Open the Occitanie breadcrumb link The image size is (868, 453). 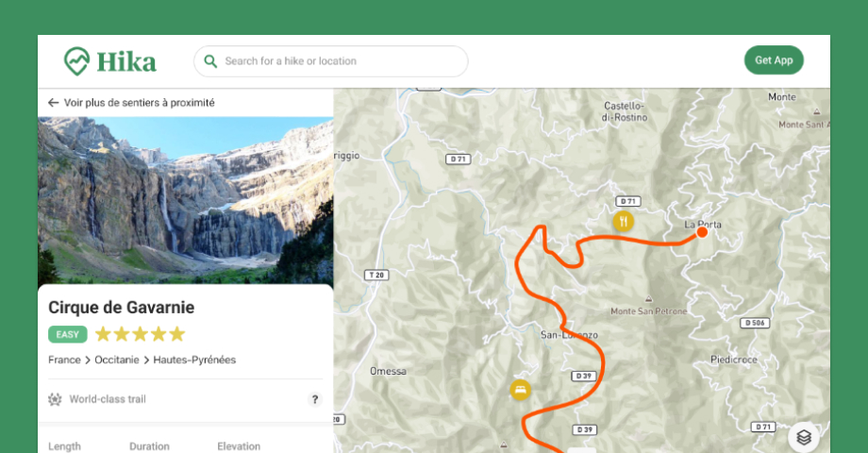point(116,360)
